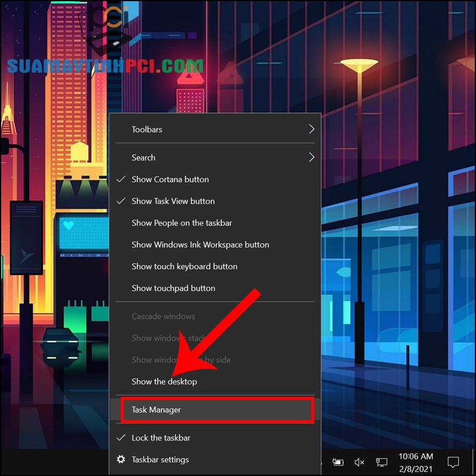Enable Show People on the taskbar
The image size is (476, 476).
coord(181,223)
